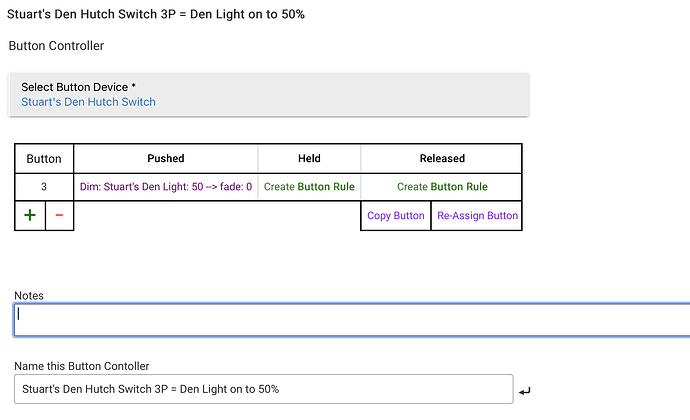Click into the Notes text box
This screenshot has height=420, width=690.
[350, 319]
